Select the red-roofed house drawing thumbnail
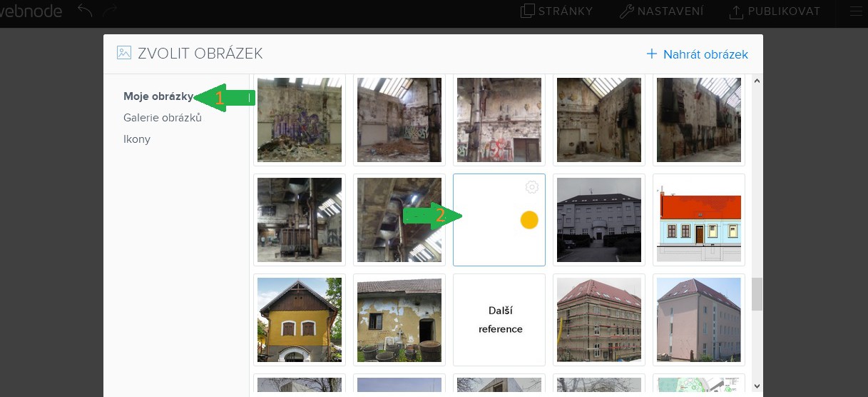 699,220
